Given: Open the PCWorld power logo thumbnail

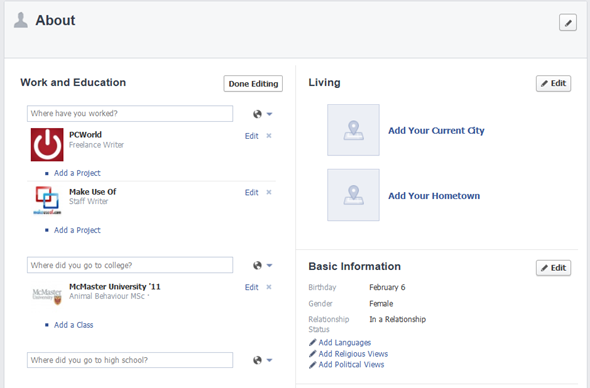Looking at the screenshot, I should [47, 145].
